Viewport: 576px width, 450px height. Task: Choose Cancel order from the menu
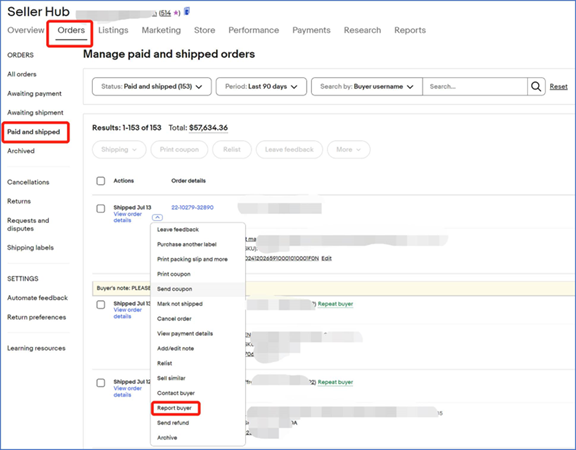[x=174, y=319]
